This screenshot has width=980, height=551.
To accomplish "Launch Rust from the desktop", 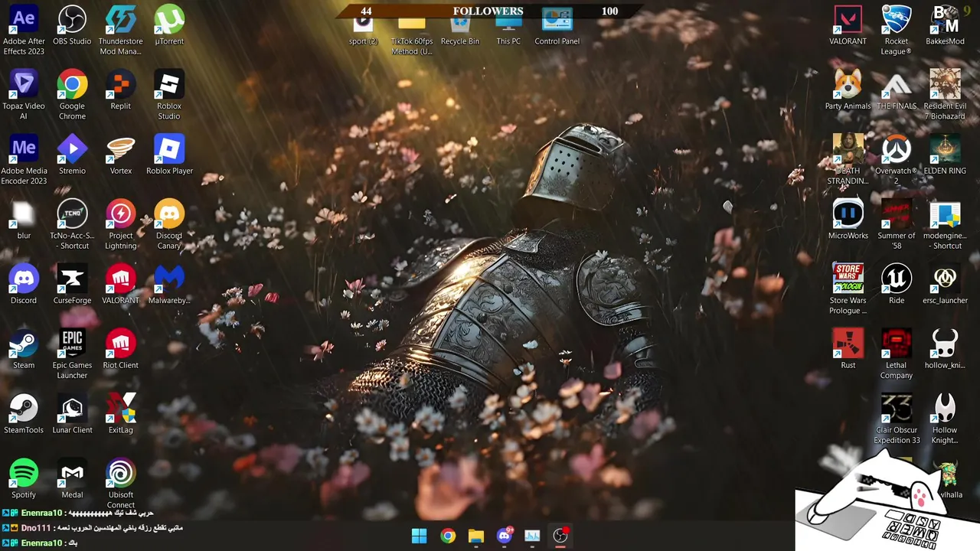I will tap(848, 344).
